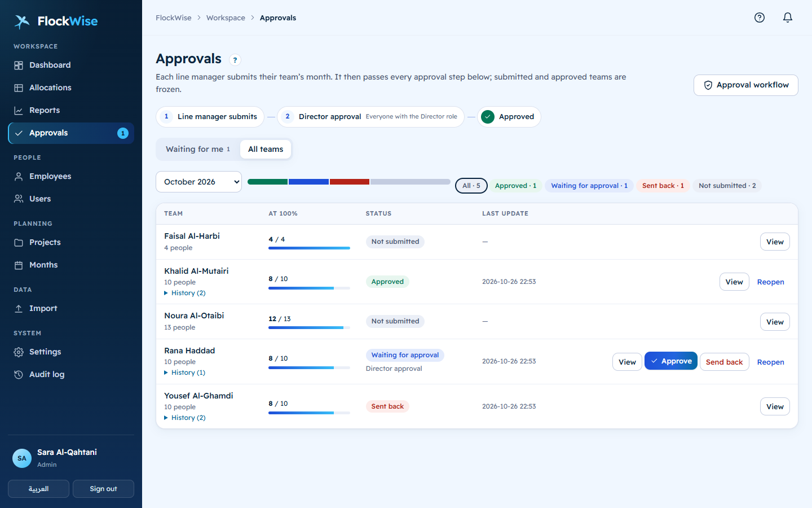Click the AT 100% column header
Image resolution: width=812 pixels, height=508 pixels.
pos(283,214)
